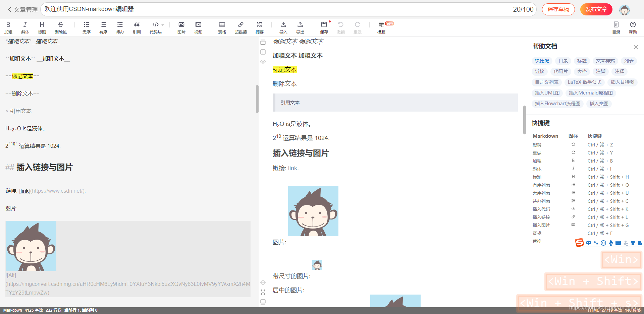Open code block language dropdown arrow

pyautogui.click(x=163, y=25)
